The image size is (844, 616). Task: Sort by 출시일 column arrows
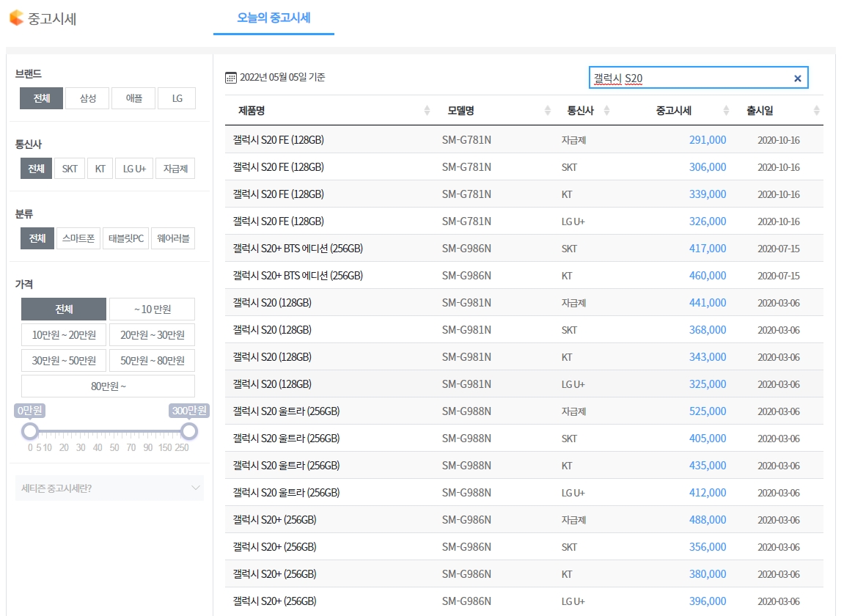point(817,111)
